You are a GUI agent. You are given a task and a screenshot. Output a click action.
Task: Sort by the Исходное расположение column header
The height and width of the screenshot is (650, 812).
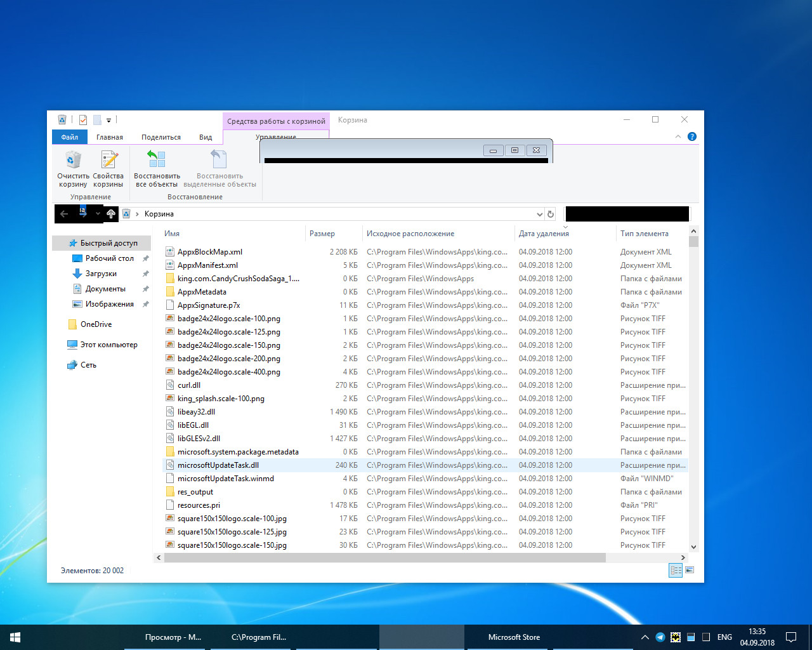click(x=410, y=234)
